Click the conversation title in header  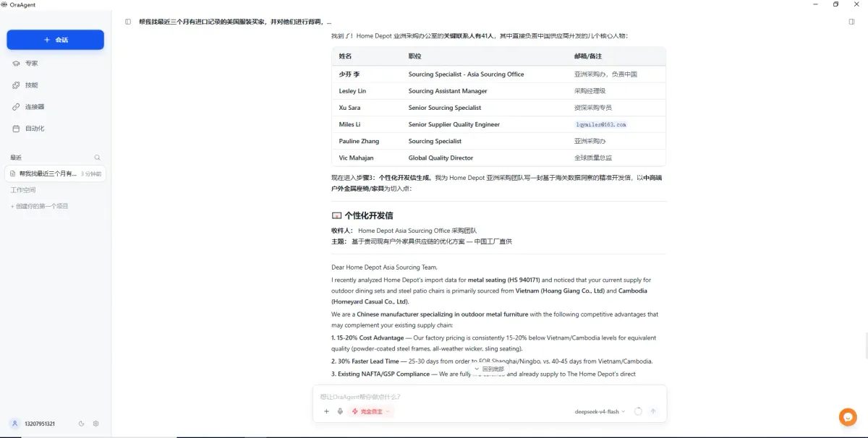pos(235,22)
